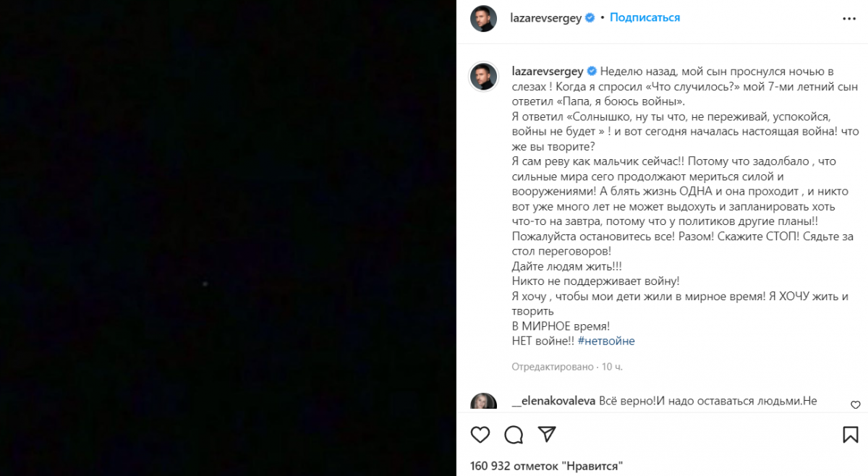
Task: Open lazarevsergey avatar in the post header
Action: coord(482,18)
